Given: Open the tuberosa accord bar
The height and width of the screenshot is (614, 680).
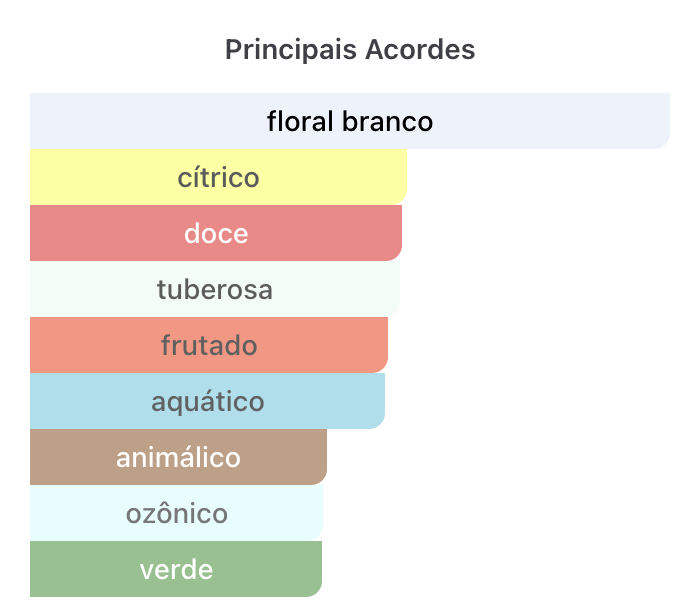Looking at the screenshot, I should [x=215, y=289].
